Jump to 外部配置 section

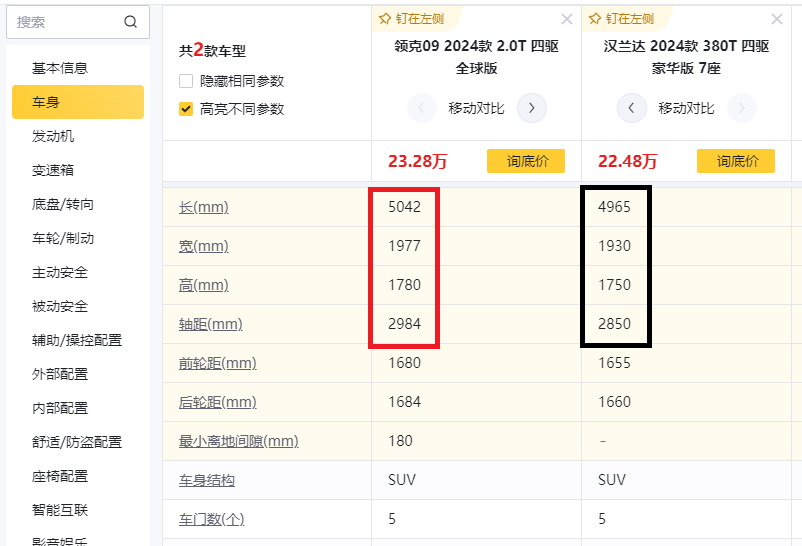60,374
